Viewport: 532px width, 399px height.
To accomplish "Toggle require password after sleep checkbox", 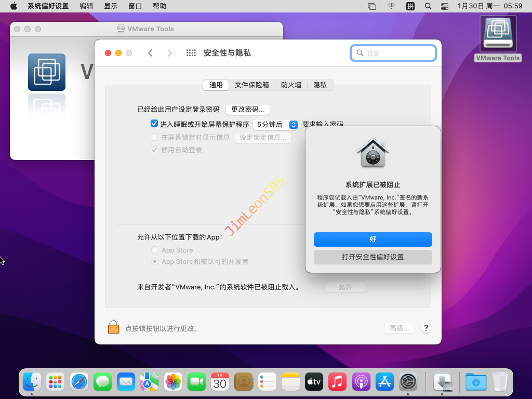I will [154, 124].
